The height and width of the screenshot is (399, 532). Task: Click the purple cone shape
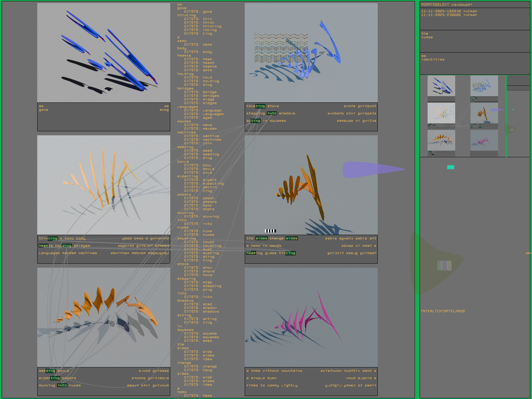point(372,170)
